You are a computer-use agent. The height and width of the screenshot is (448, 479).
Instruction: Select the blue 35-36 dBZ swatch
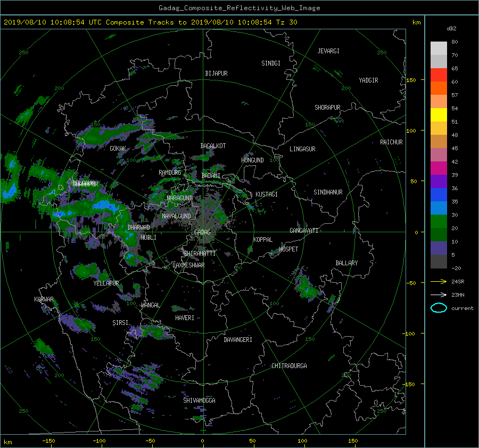pyautogui.click(x=439, y=194)
